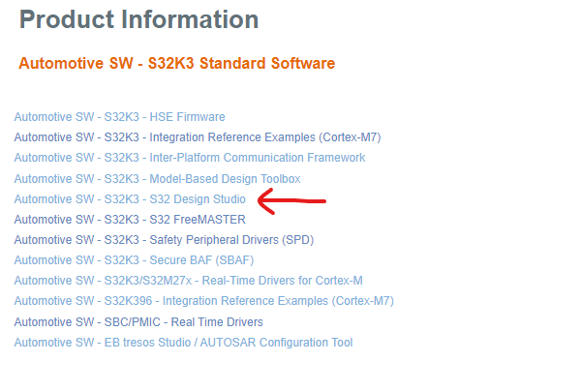Click the Product Information heading
Viewport: 582px width, 392px height.
(x=138, y=19)
